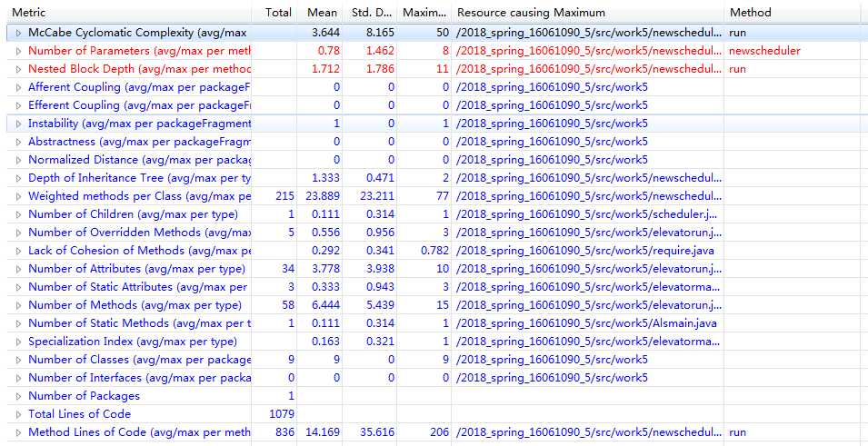This screenshot has height=446, width=868.
Task: Expand Number of Static Methods row
Action: click(x=19, y=323)
